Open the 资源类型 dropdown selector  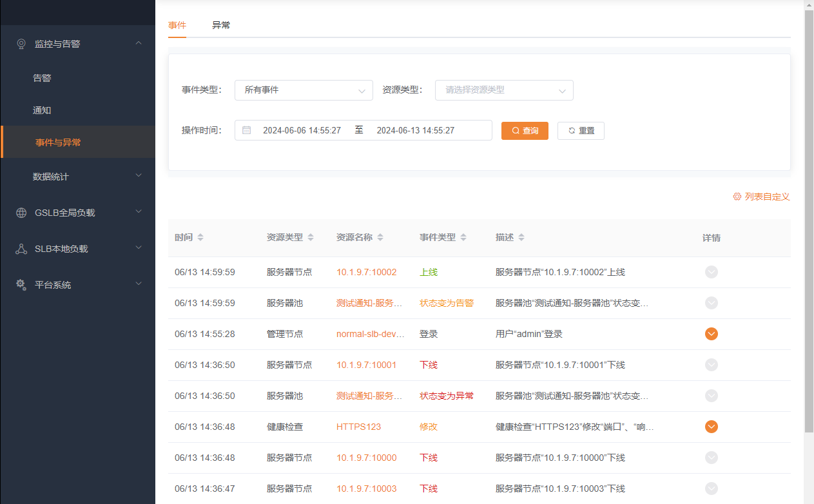click(x=504, y=90)
